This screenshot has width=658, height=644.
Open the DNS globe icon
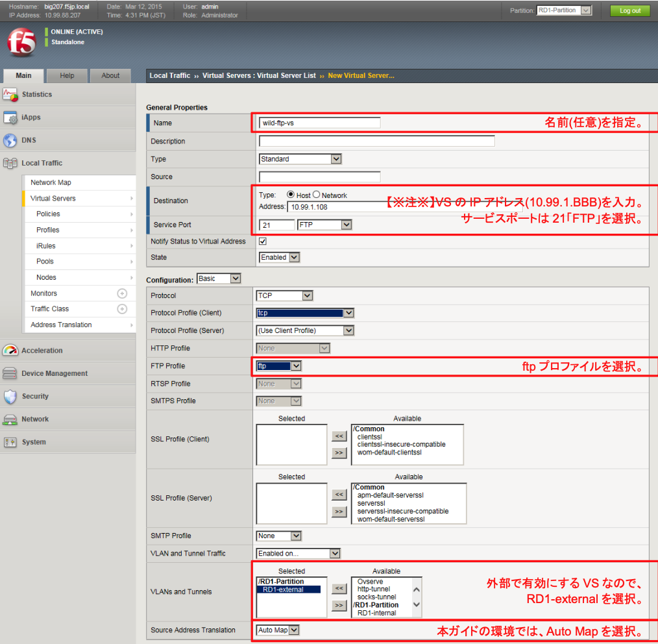(x=10, y=140)
